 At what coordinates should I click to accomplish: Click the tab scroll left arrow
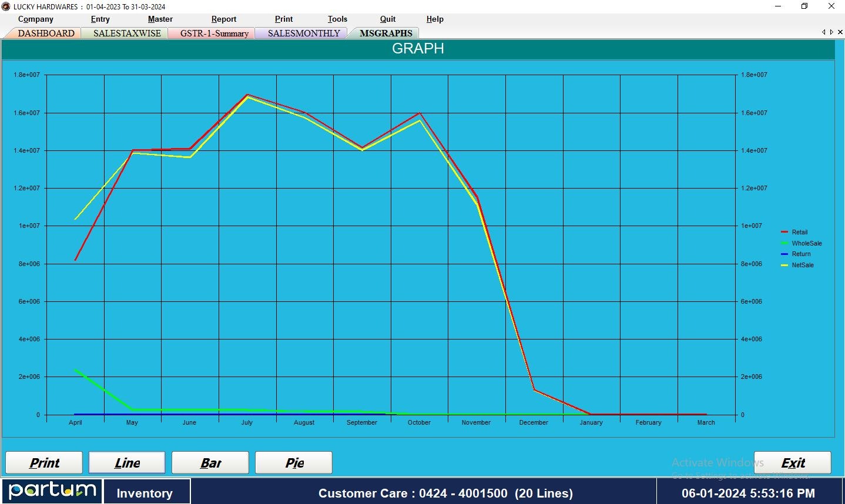pyautogui.click(x=824, y=32)
